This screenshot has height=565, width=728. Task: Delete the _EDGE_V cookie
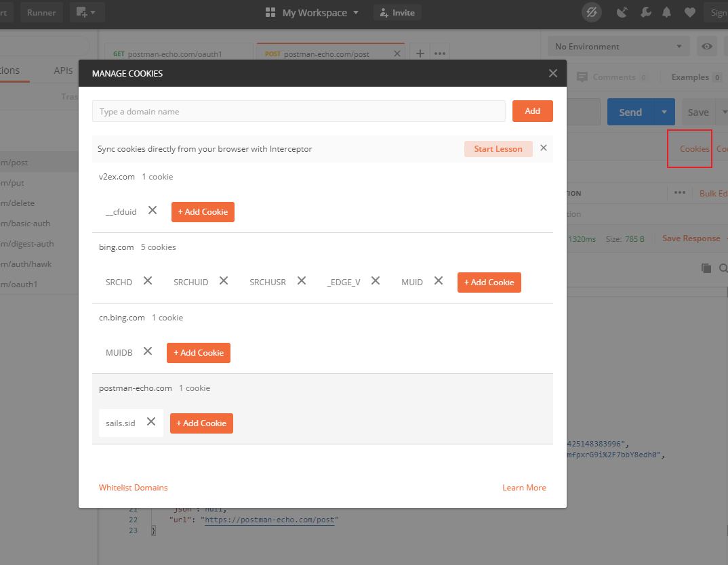pos(376,281)
